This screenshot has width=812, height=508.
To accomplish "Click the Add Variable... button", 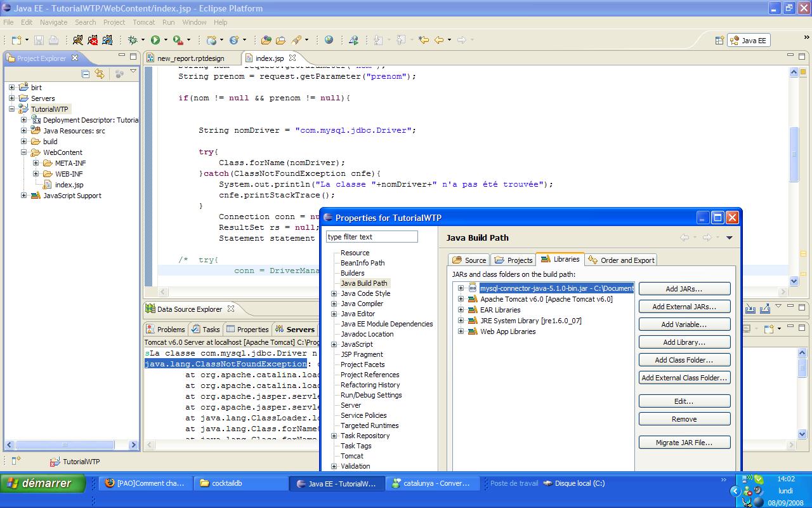I will click(684, 324).
